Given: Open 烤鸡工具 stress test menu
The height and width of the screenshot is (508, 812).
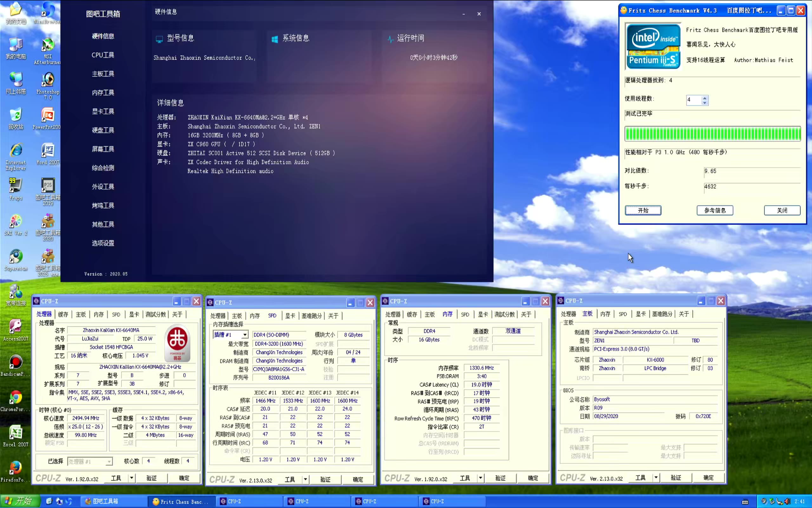Looking at the screenshot, I should pos(103,206).
